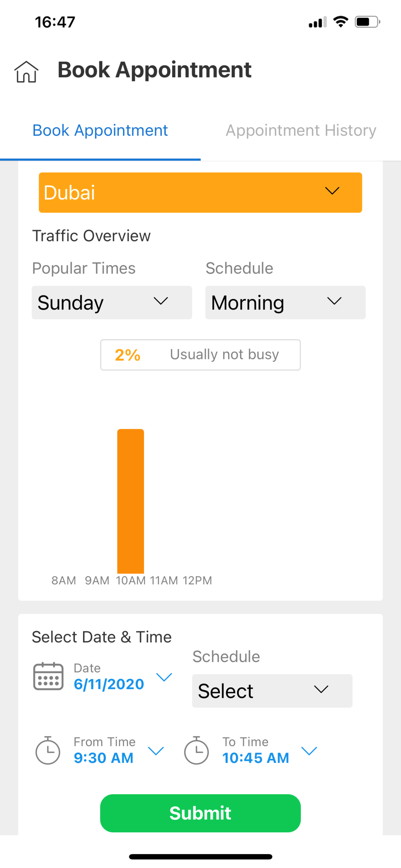The height and width of the screenshot is (868, 401).
Task: Tap the Wi-Fi status icon
Action: (340, 22)
